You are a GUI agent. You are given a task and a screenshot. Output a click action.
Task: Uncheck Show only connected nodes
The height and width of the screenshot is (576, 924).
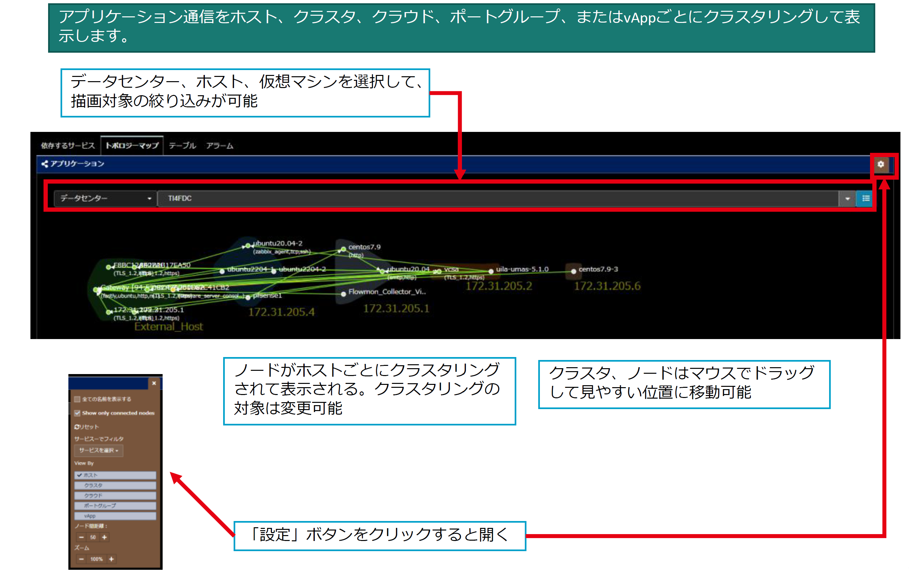(77, 413)
